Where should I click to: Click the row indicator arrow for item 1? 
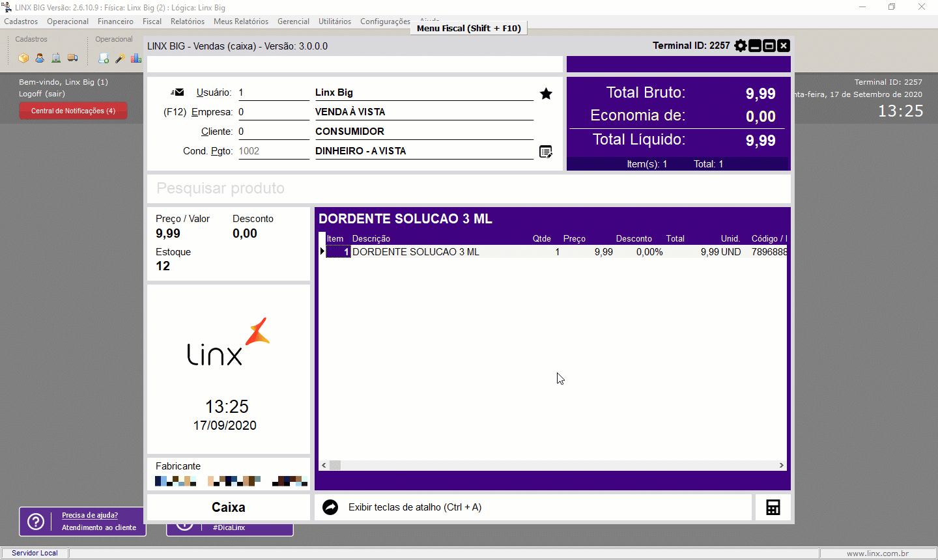point(322,252)
